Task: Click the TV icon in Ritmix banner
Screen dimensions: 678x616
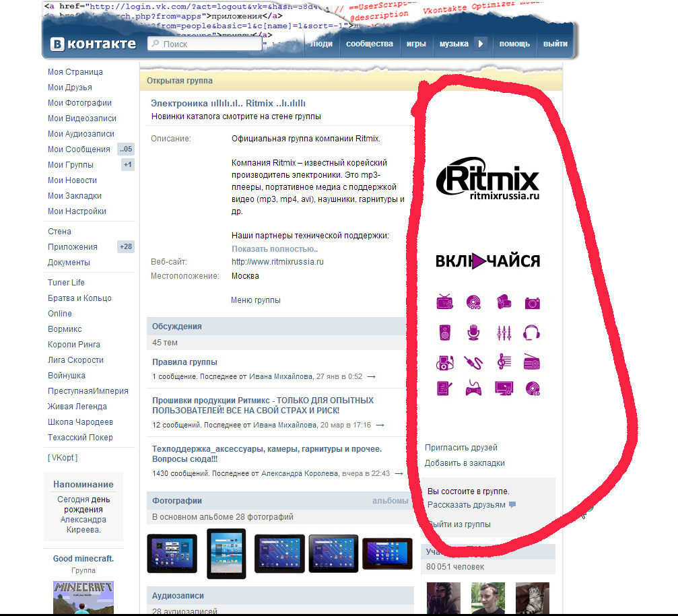Action: tap(444, 302)
